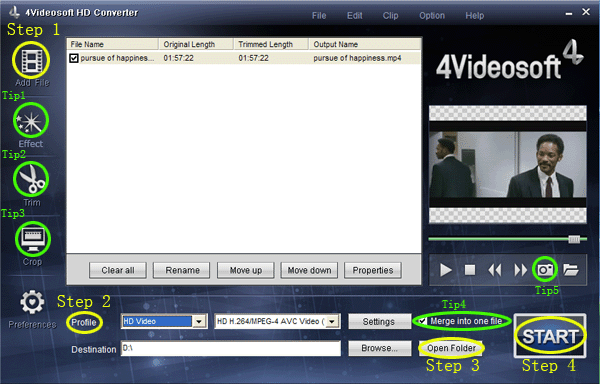The height and width of the screenshot is (384, 600).
Task: Click the START conversion button
Action: pos(550,336)
